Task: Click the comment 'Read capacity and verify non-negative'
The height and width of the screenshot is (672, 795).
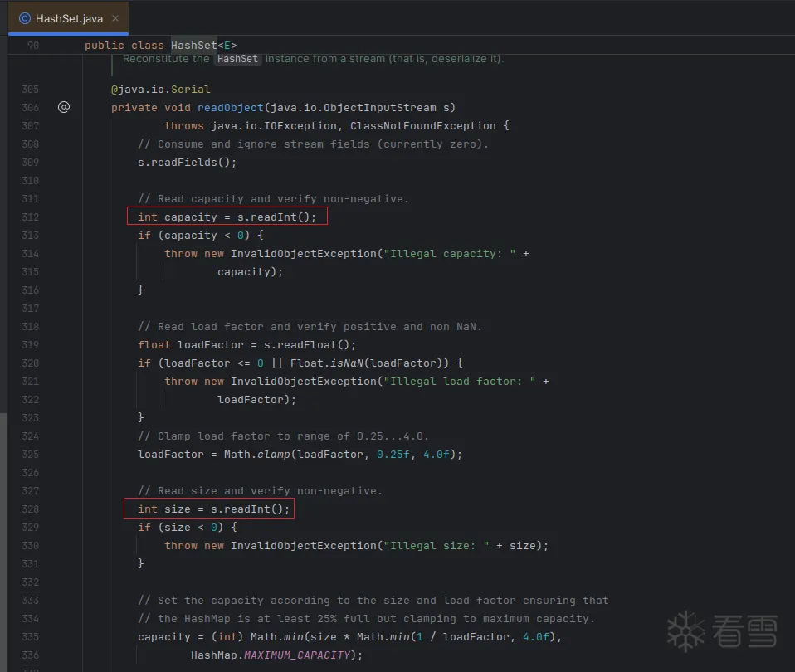Action: pyautogui.click(x=273, y=198)
